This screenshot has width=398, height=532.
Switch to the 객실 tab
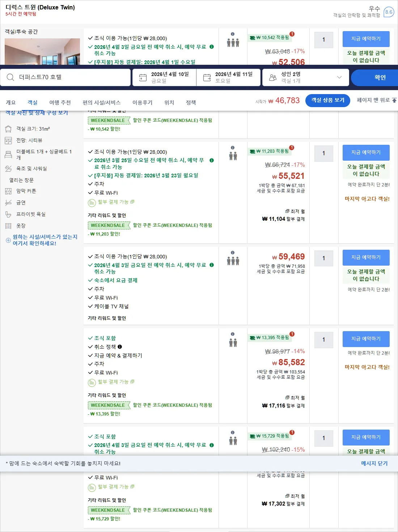coord(33,102)
